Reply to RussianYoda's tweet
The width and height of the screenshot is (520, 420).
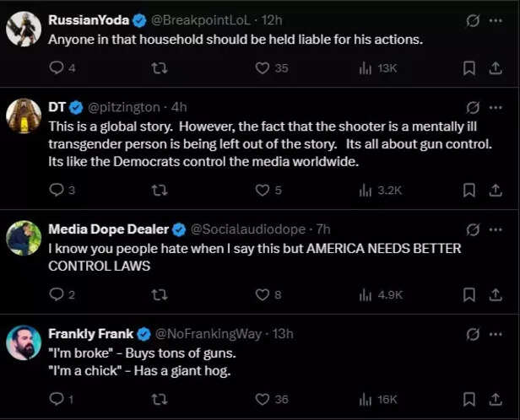[56, 67]
